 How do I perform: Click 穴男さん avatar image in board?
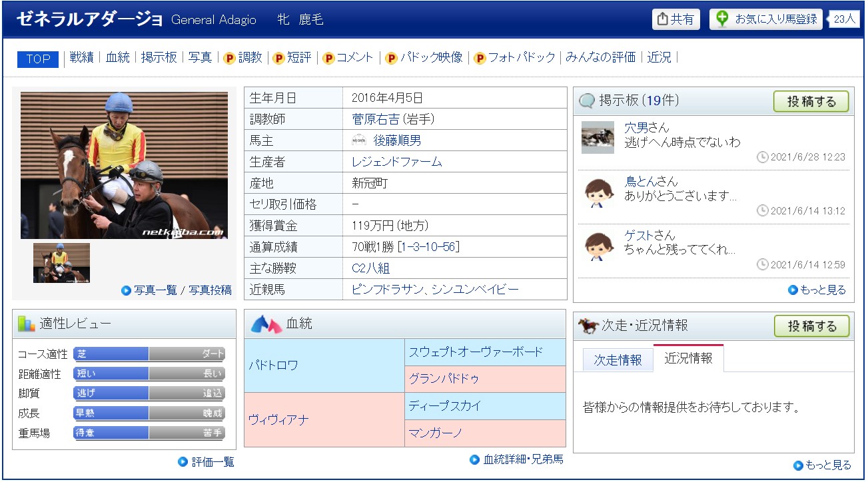point(598,137)
